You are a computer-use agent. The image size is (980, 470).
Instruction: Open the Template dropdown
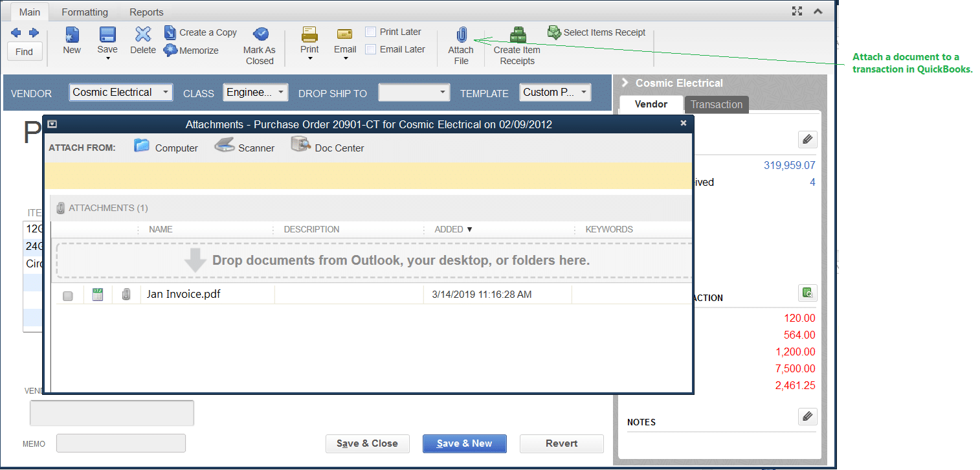[555, 93]
